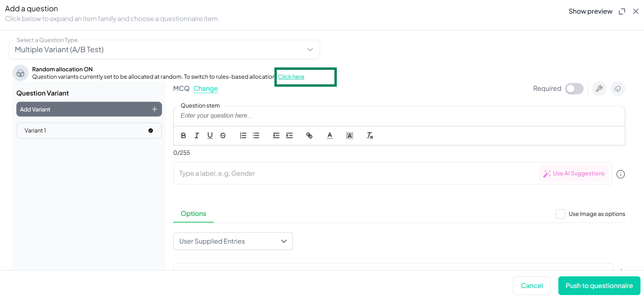Select Variant 1 radio indicator
644x297 pixels.
pyautogui.click(x=151, y=131)
